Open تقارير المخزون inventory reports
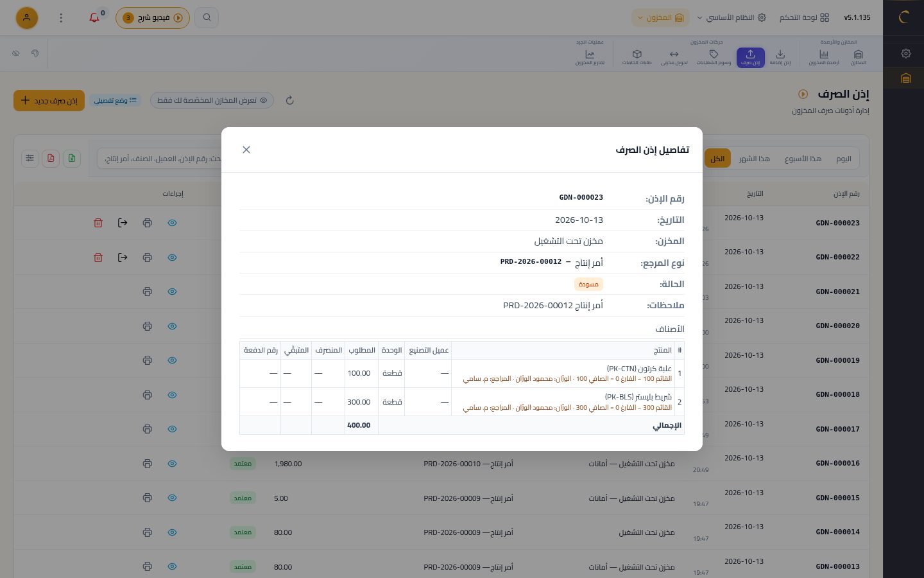The image size is (924, 578). coord(590,57)
